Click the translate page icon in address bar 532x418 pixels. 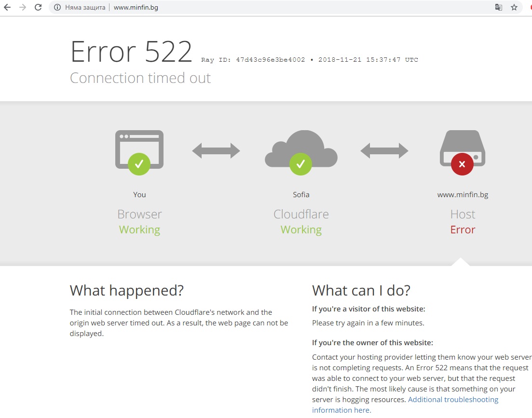[498, 7]
